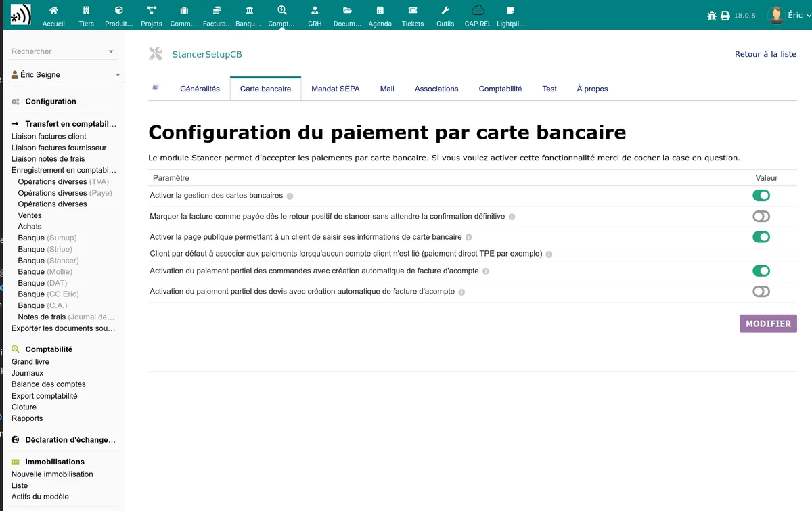Open the Journaux sidebar link

pyautogui.click(x=27, y=373)
